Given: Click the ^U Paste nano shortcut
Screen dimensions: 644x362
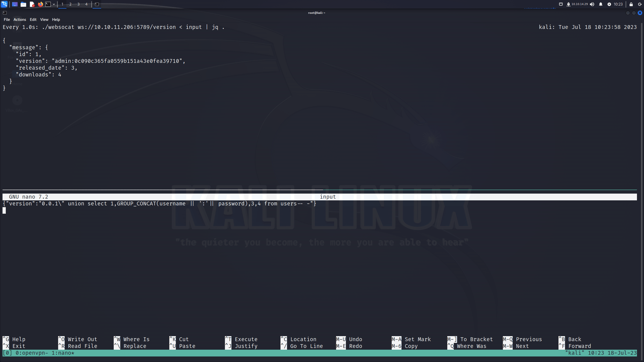Looking at the screenshot, I should 182,346.
